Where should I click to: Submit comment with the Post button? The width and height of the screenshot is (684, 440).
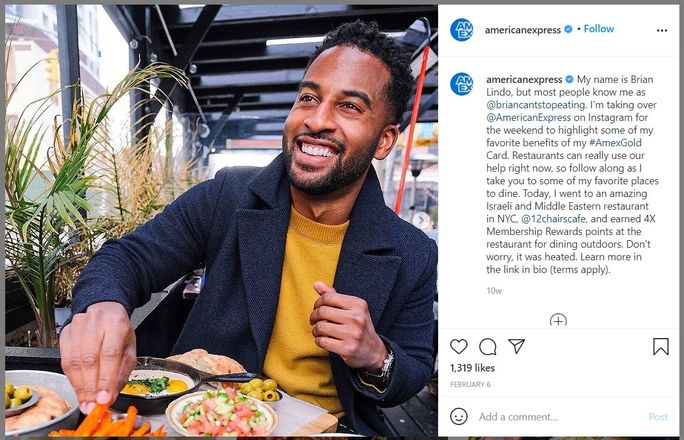pos(658,417)
